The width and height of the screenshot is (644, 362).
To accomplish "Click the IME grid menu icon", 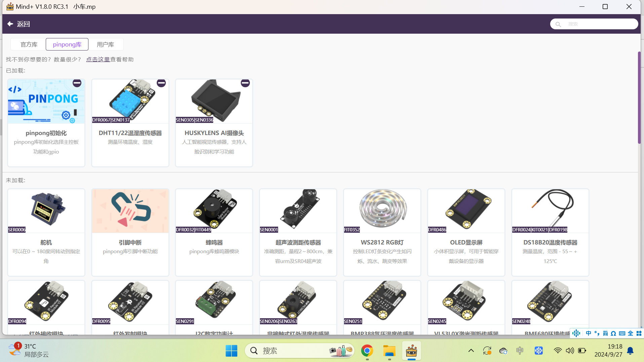I will 639,333.
